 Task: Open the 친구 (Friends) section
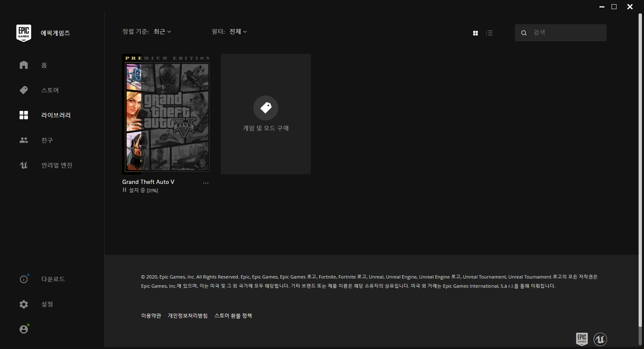tap(47, 140)
